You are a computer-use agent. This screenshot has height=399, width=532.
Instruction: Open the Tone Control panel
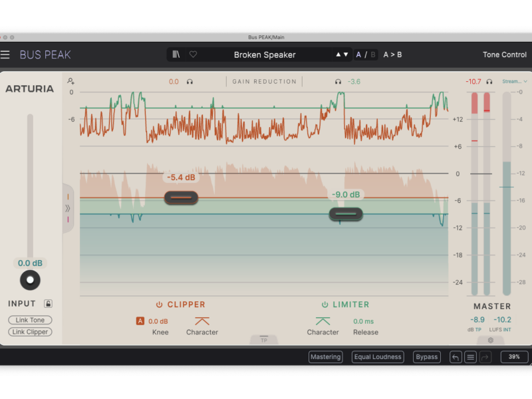pyautogui.click(x=504, y=55)
